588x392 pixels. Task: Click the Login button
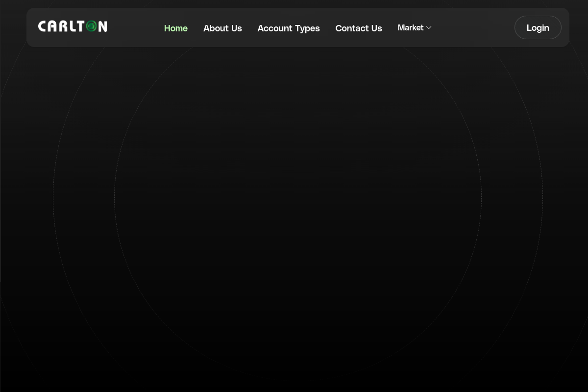pyautogui.click(x=538, y=27)
